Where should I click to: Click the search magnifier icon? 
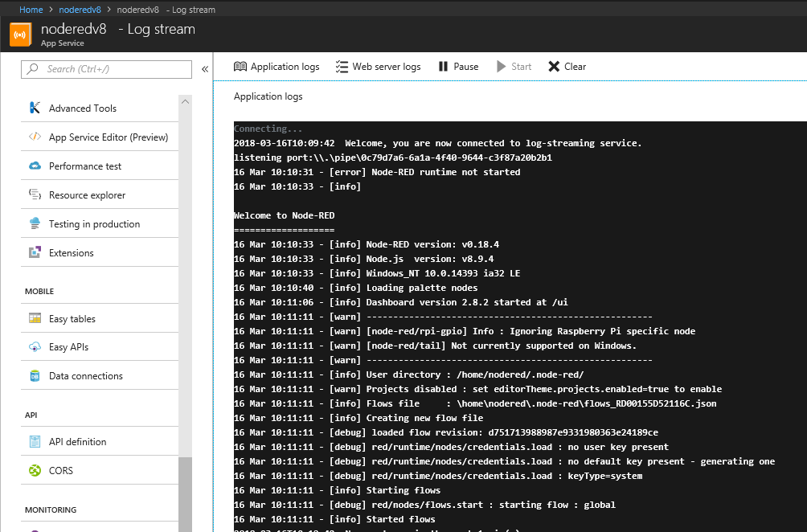click(x=33, y=68)
